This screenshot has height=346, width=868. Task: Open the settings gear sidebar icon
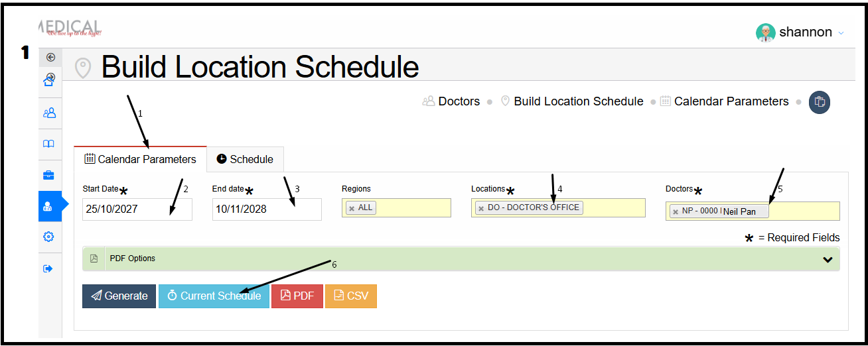pos(48,237)
